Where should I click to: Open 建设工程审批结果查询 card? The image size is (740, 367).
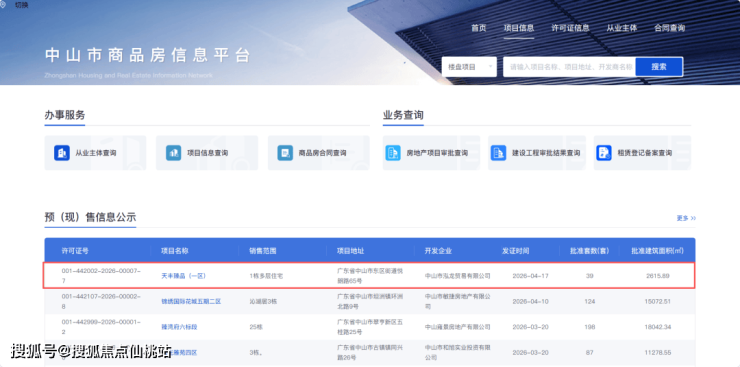point(537,153)
